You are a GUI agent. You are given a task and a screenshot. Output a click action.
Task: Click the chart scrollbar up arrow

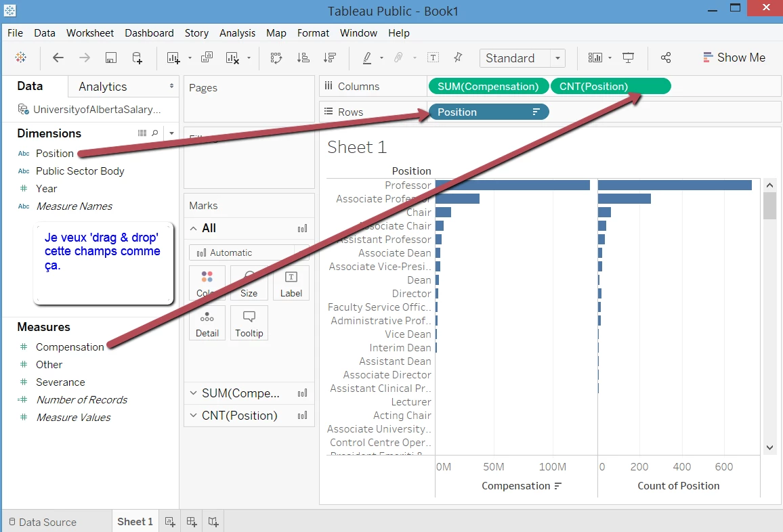click(769, 185)
